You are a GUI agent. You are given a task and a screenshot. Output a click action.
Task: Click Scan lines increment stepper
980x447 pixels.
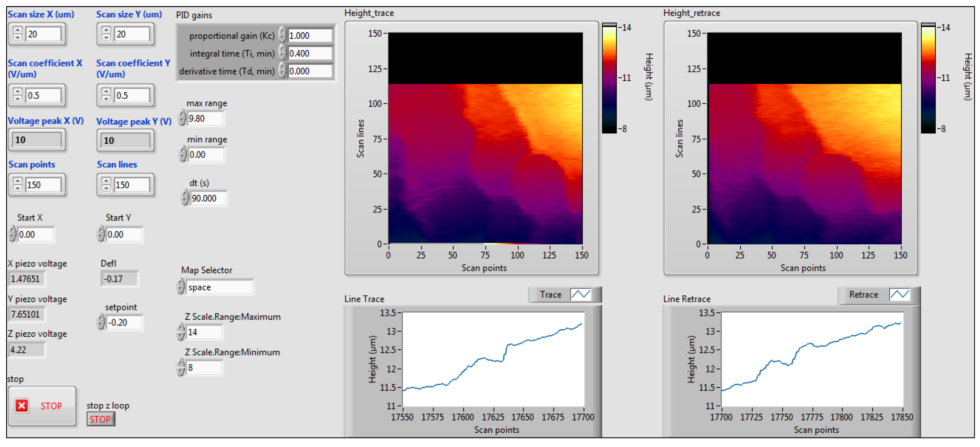pyautogui.click(x=106, y=182)
